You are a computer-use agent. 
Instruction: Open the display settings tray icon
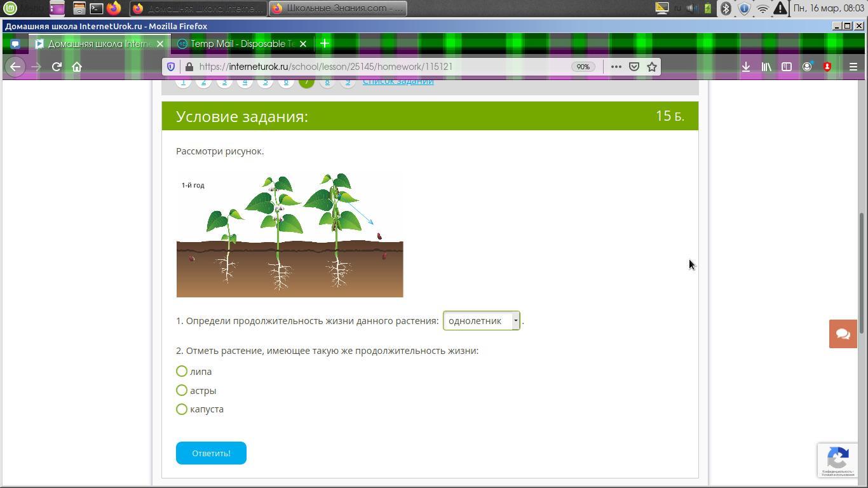pos(662,8)
